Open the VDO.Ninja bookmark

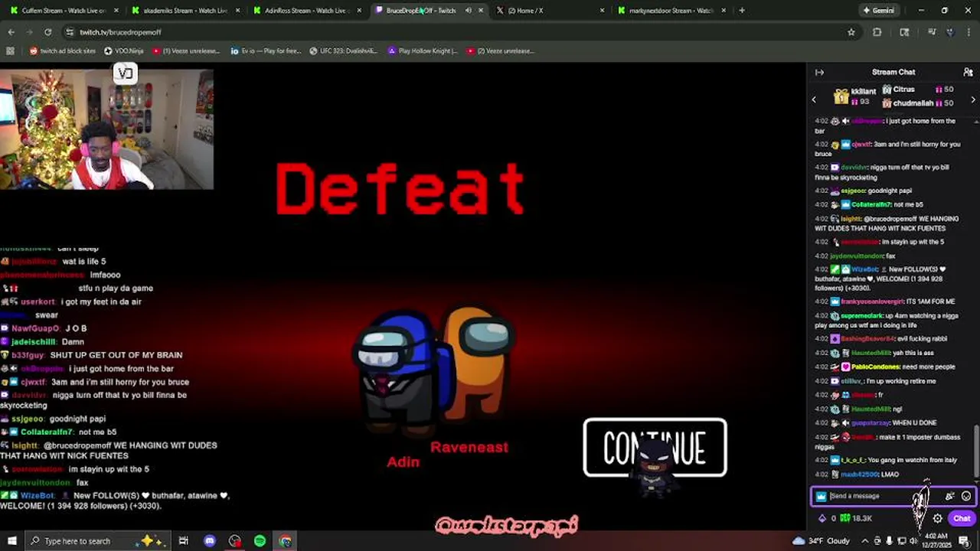pos(125,51)
